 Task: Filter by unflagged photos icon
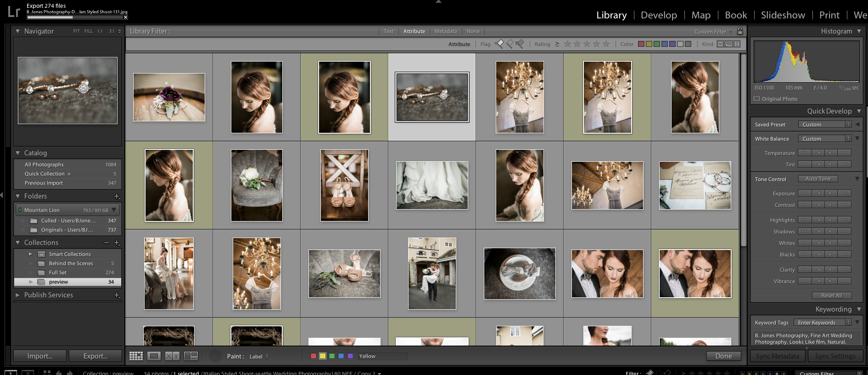click(510, 44)
